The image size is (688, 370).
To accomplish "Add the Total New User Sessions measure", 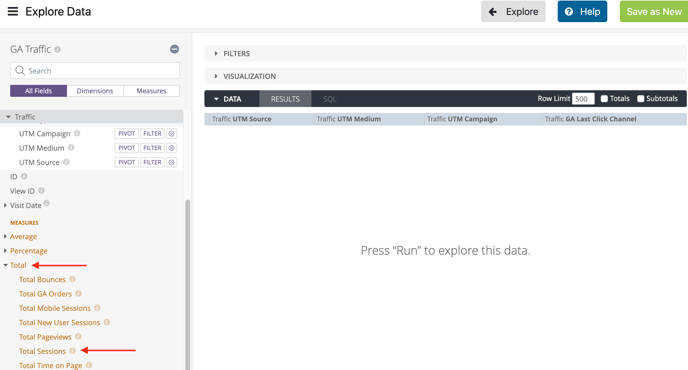I will point(59,323).
